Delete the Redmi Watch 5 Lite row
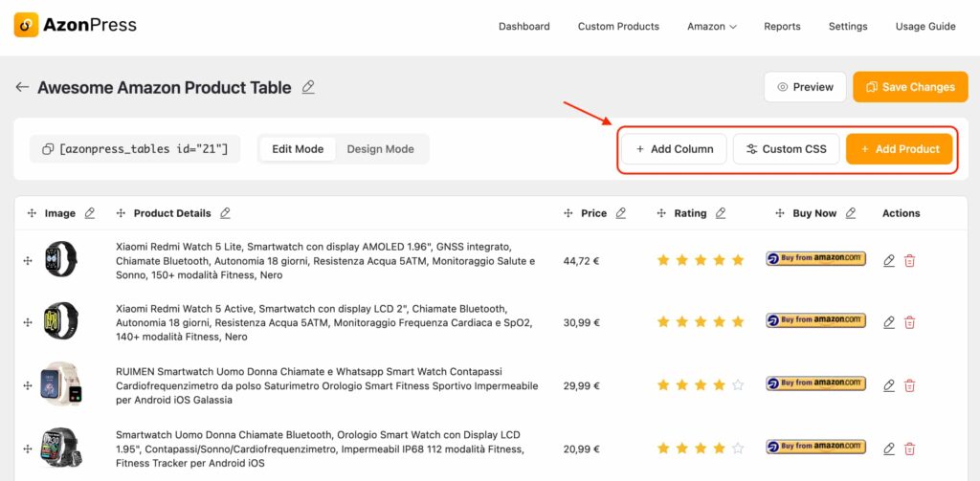The width and height of the screenshot is (980, 481). coord(910,260)
